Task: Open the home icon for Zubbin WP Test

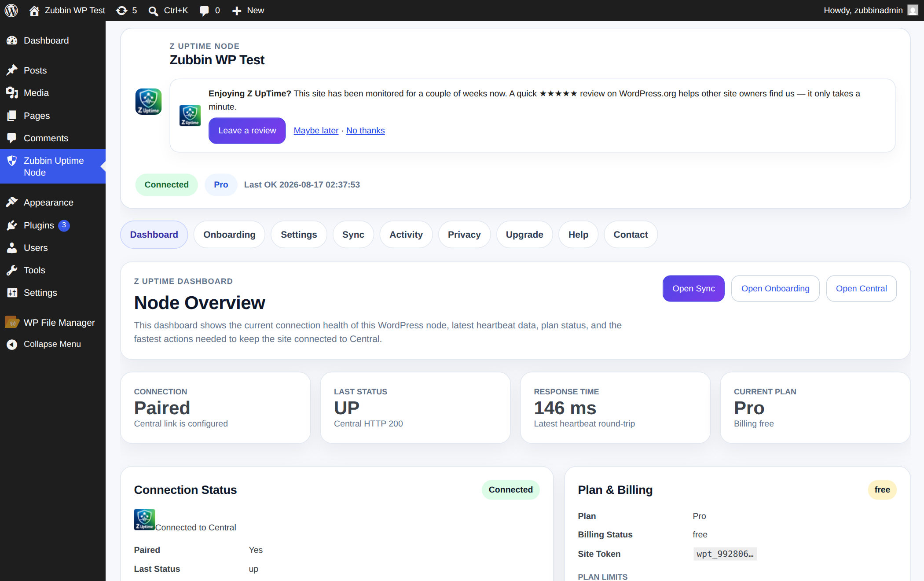Action: [34, 11]
